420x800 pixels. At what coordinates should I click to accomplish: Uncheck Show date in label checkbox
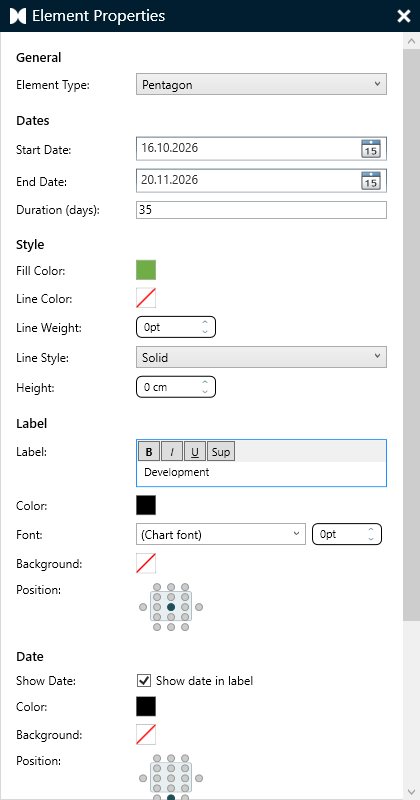click(144, 680)
